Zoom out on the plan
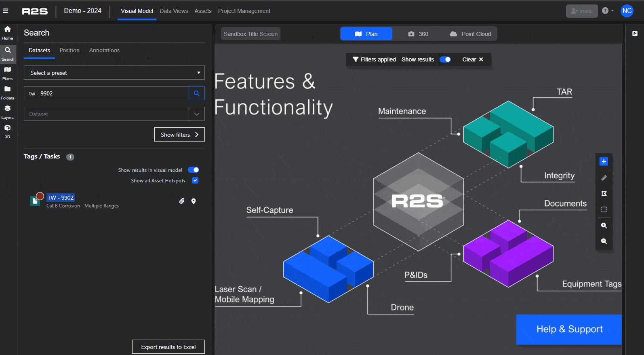 [x=604, y=241]
